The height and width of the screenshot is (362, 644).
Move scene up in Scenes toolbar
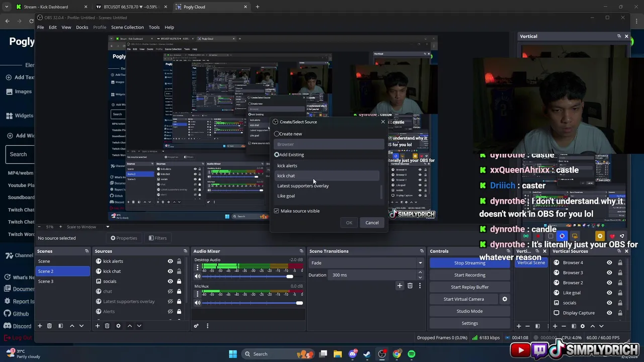(72, 326)
